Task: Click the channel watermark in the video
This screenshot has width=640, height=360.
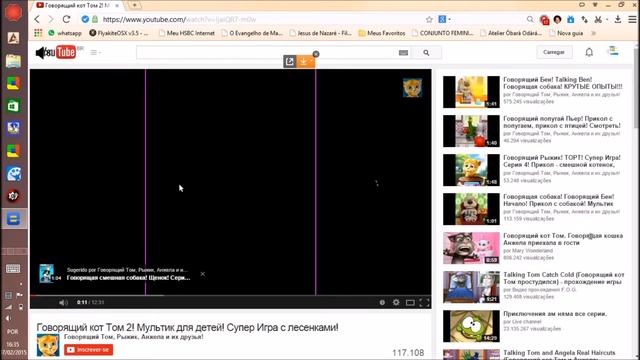Action: click(412, 88)
